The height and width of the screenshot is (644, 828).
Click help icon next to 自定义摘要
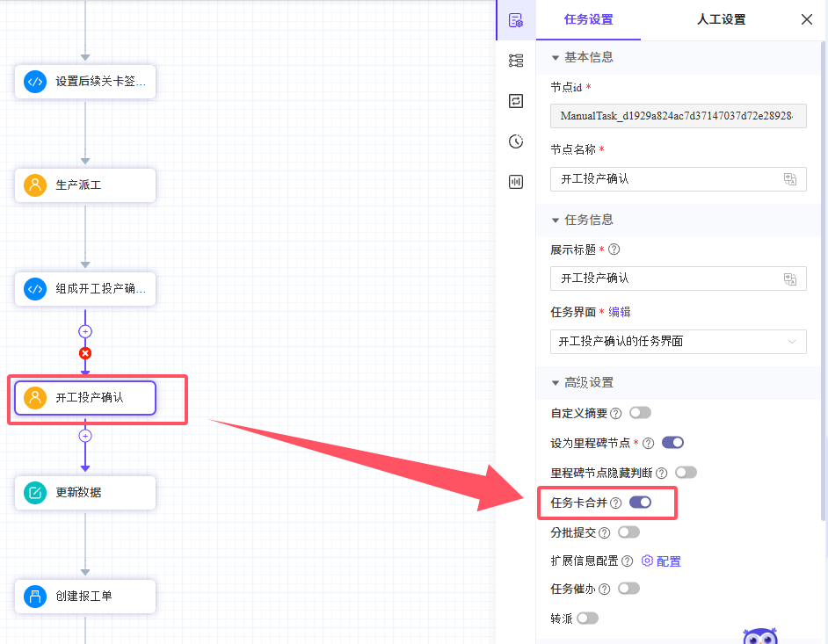pyautogui.click(x=615, y=413)
